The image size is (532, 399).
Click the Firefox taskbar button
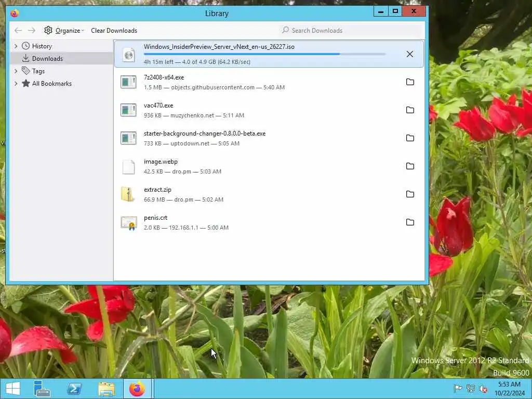pyautogui.click(x=137, y=389)
